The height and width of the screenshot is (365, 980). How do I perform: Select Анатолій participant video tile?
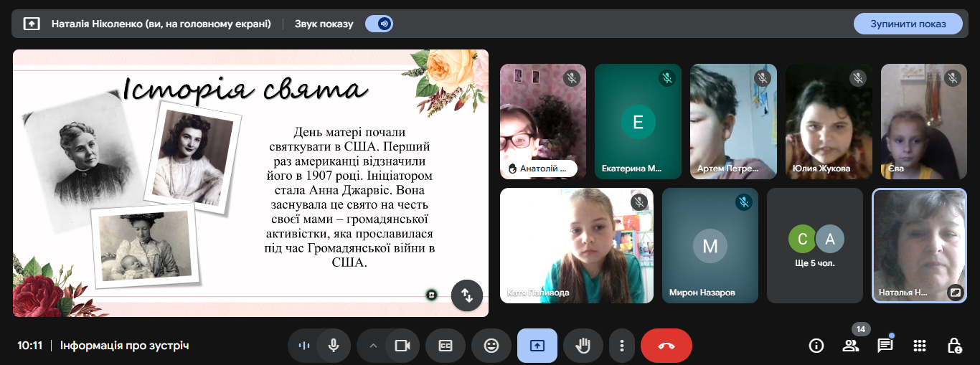543,121
